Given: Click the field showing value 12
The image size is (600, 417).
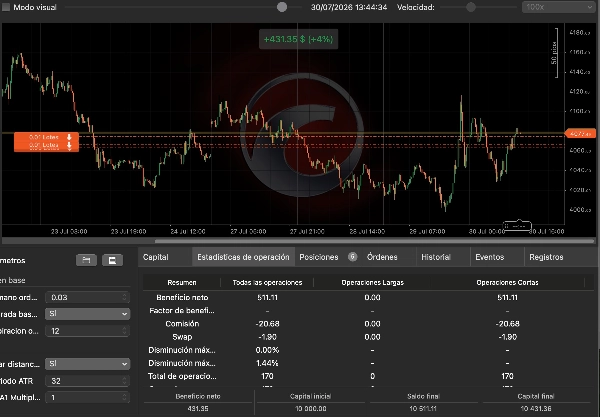Looking at the screenshot, I should pos(87,331).
